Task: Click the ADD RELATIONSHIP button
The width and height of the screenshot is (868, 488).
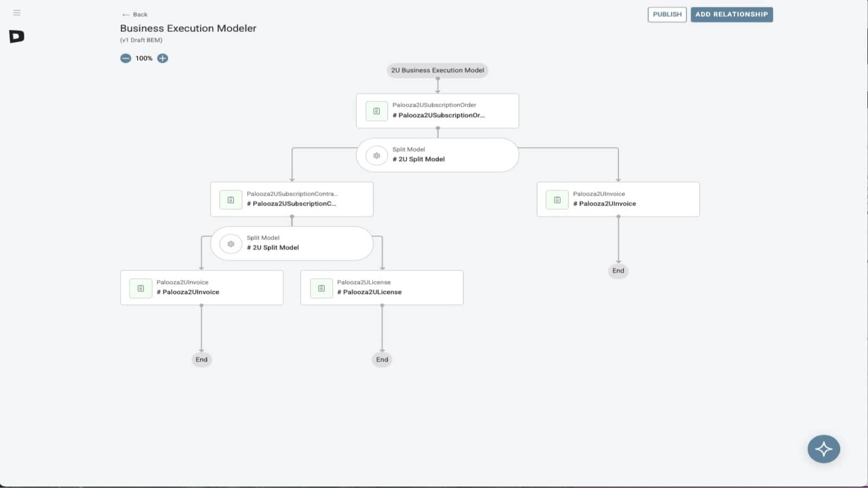Action: point(732,14)
